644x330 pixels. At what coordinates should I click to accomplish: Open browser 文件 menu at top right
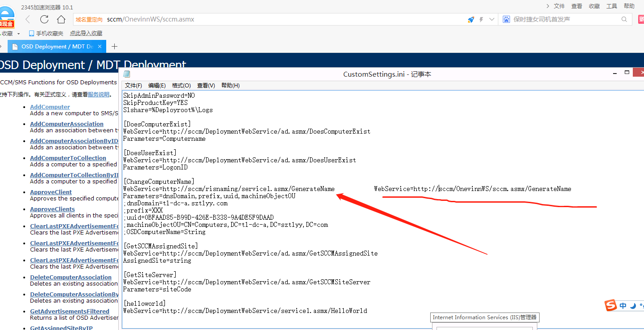[x=559, y=6]
